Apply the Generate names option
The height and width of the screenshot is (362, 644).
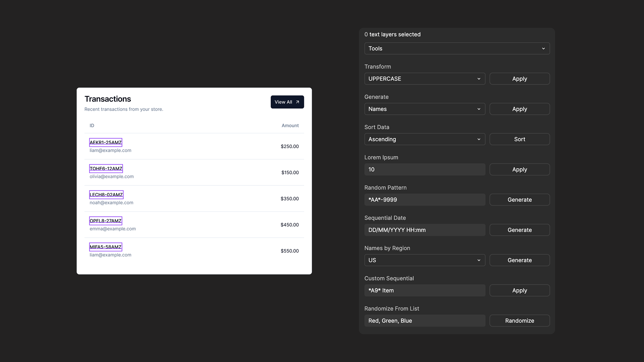coord(519,109)
